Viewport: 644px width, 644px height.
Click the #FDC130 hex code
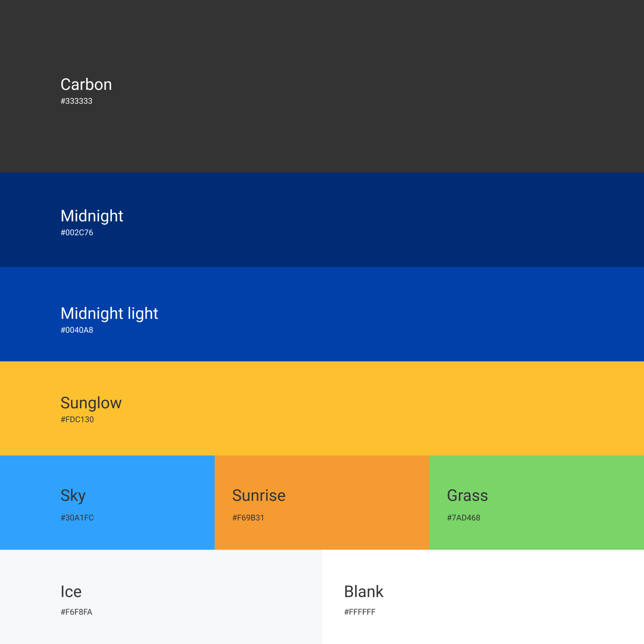[77, 419]
